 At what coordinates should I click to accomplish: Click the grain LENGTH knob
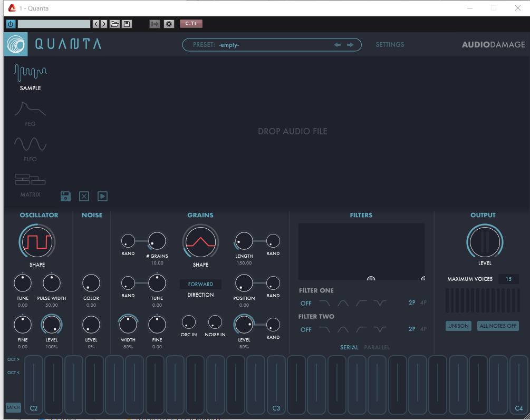pos(244,241)
